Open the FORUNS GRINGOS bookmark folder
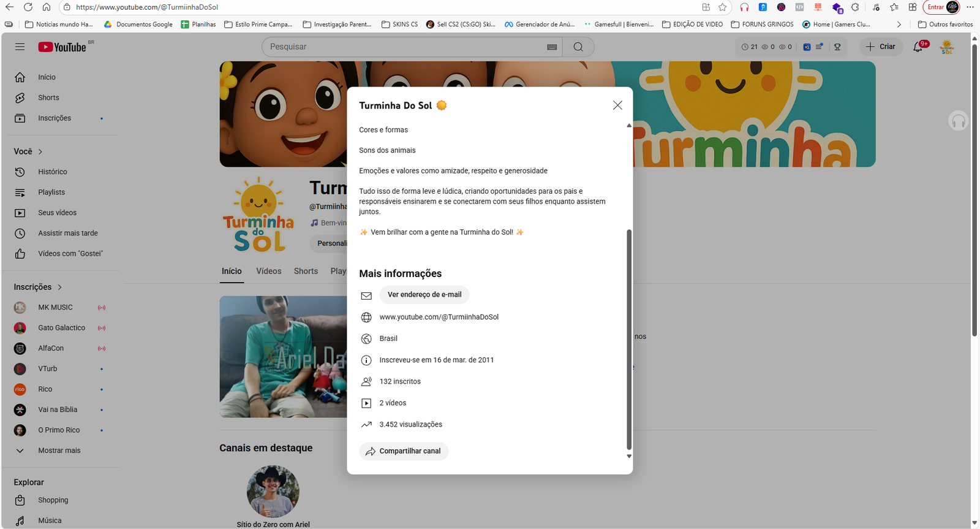Image resolution: width=980 pixels, height=529 pixels. [x=762, y=25]
